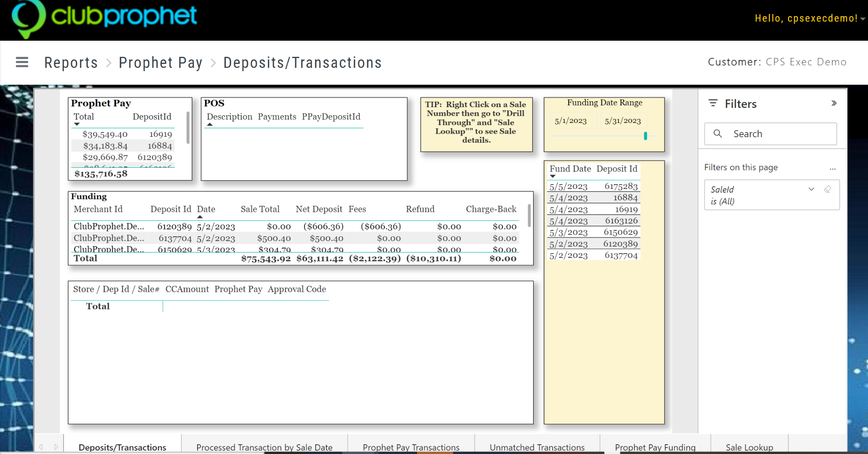Sort the Fund Date column
Screen dimensions: 868x454
[570, 169]
